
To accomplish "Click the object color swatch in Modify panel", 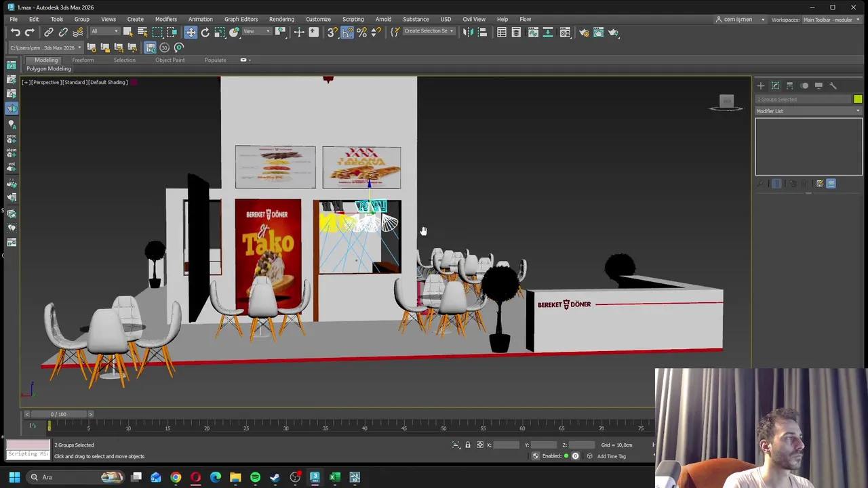I will [x=858, y=100].
